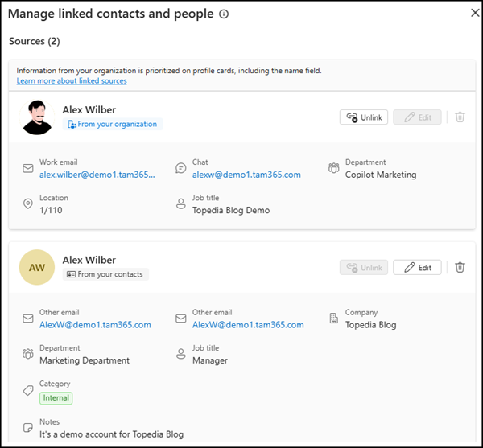
Task: Click the Manager job title text
Action: [x=210, y=360]
